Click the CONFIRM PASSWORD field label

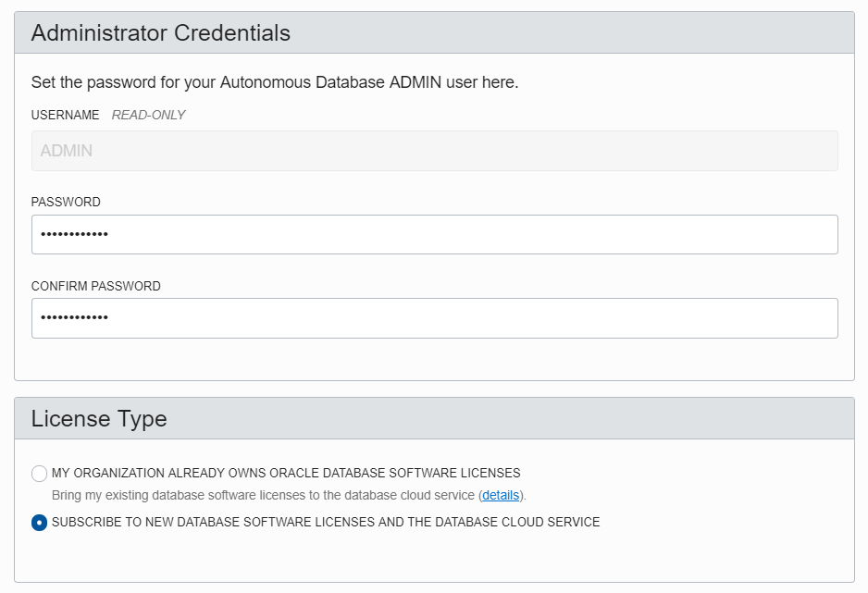[x=95, y=286]
